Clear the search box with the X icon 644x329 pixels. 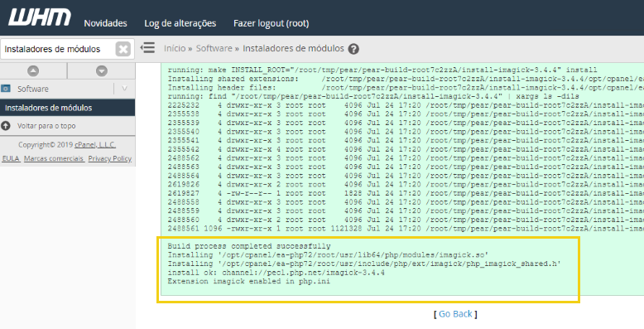click(123, 50)
